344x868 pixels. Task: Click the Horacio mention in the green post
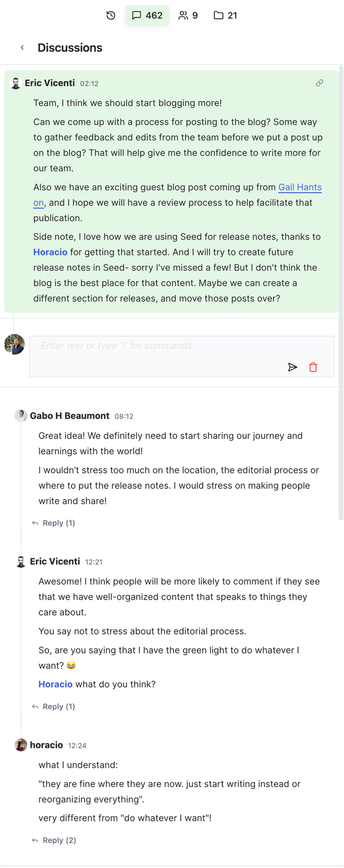pos(50,252)
